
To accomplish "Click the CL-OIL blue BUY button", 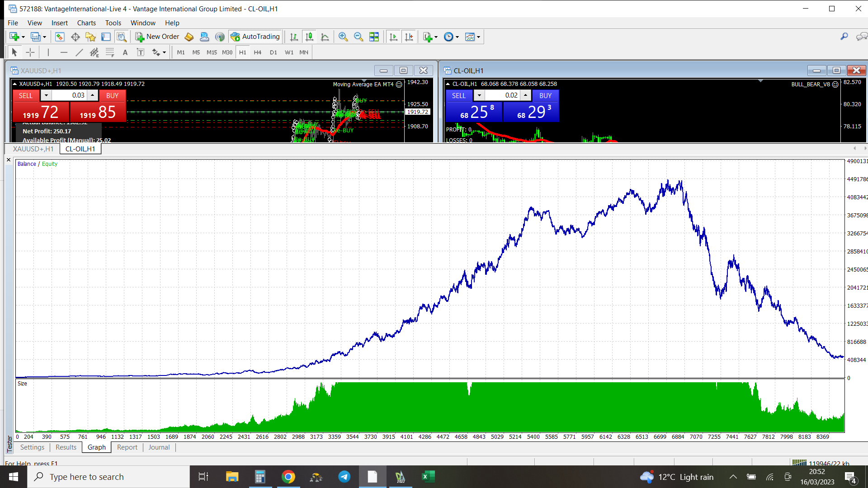I will [x=545, y=95].
